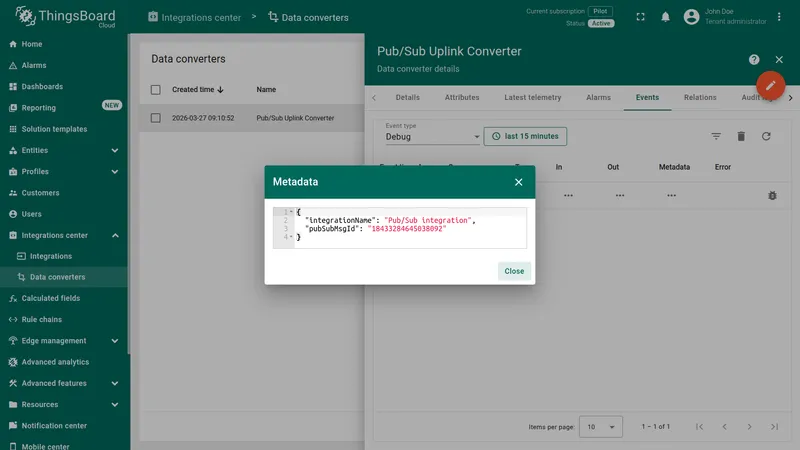This screenshot has width=800, height=450.
Task: Close the Metadata dialog with the X
Action: [518, 182]
